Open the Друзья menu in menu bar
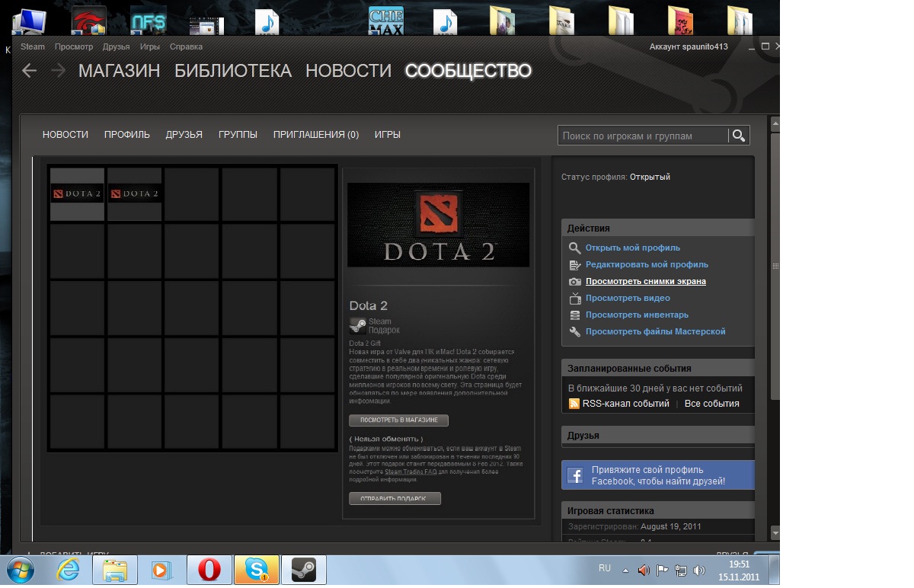 coord(117,46)
